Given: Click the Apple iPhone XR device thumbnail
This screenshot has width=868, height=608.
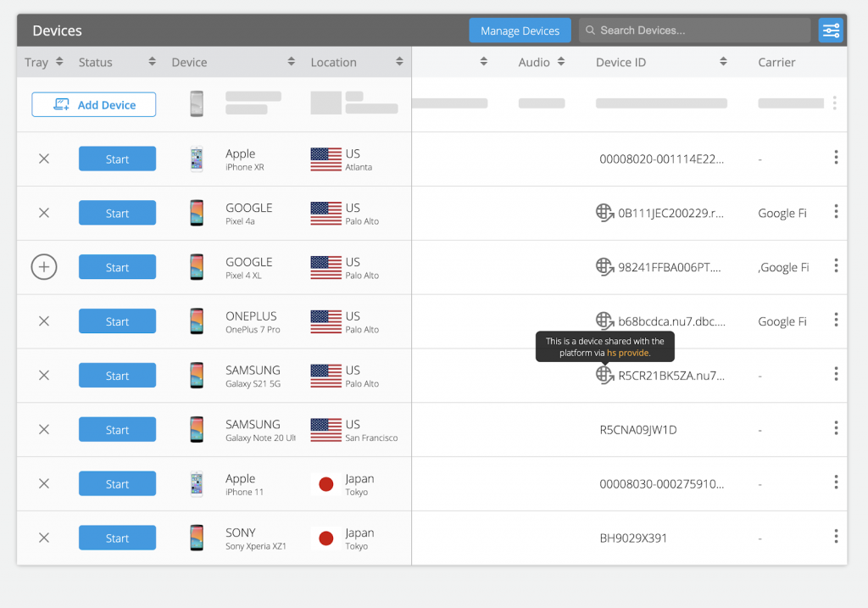Looking at the screenshot, I should point(197,159).
